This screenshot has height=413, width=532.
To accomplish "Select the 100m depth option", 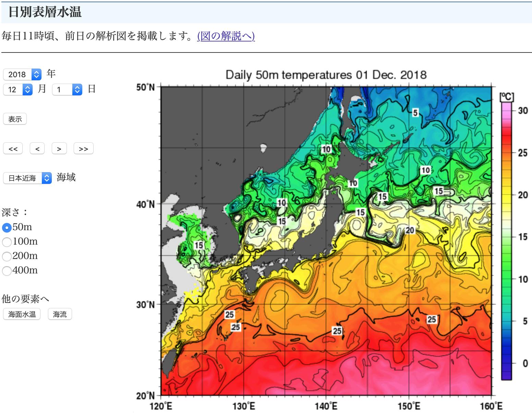I will [7, 242].
